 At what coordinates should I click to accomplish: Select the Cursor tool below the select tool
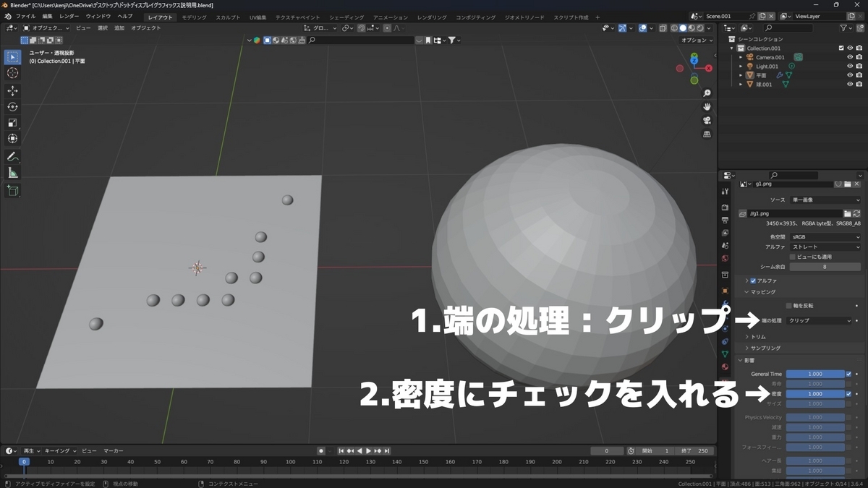pos(12,72)
